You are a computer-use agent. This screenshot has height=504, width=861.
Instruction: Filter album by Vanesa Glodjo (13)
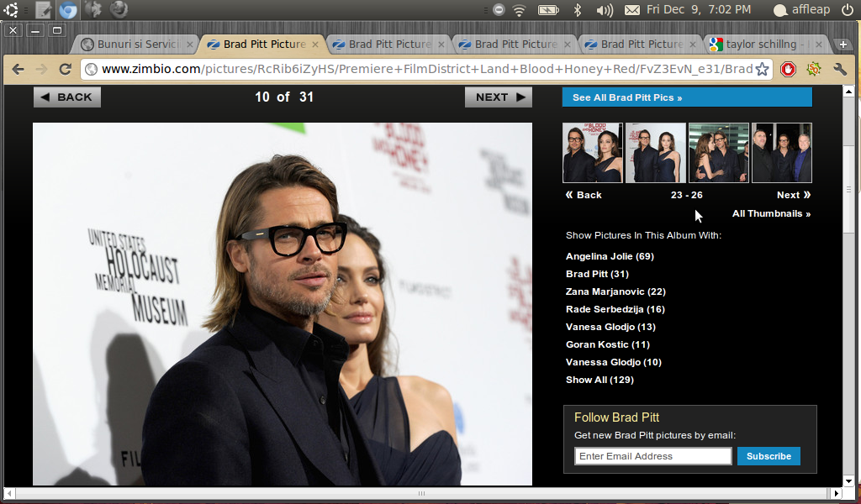tap(610, 326)
